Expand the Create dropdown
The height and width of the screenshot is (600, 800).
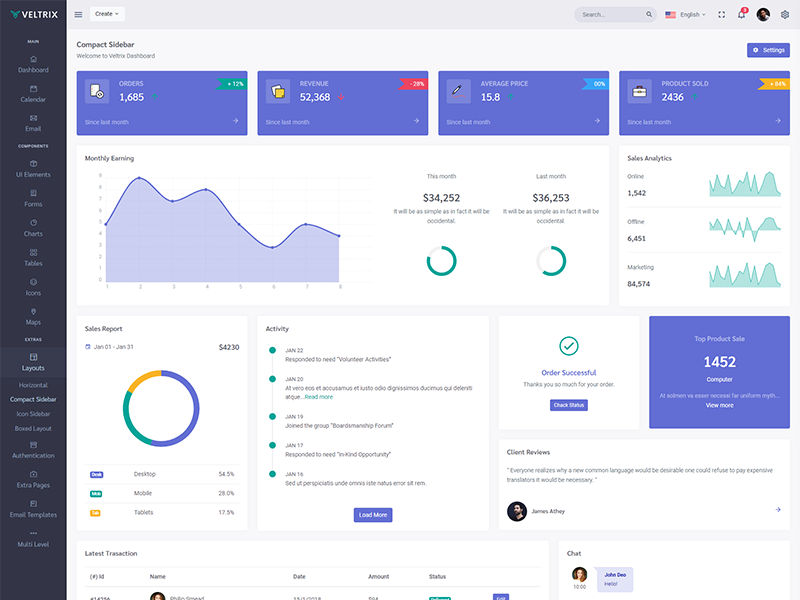[107, 14]
